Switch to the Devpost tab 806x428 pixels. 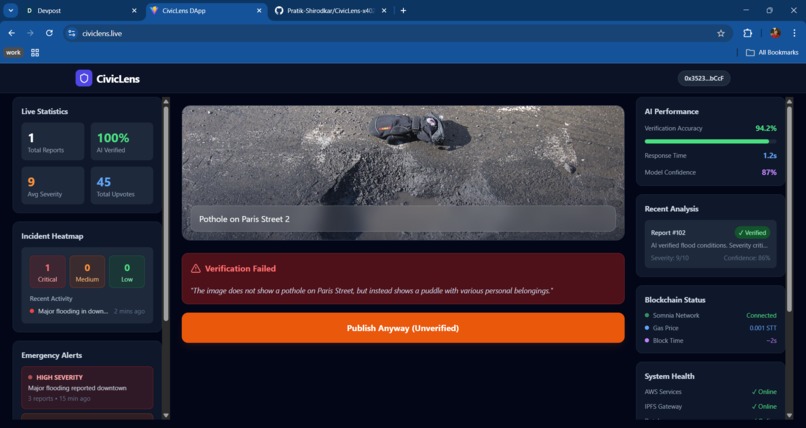click(82, 10)
